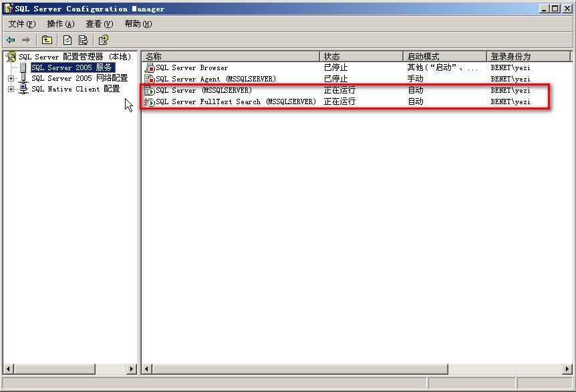
Task: Click the SQL Native Client 配置 tree icon
Action: pyautogui.click(x=23, y=89)
